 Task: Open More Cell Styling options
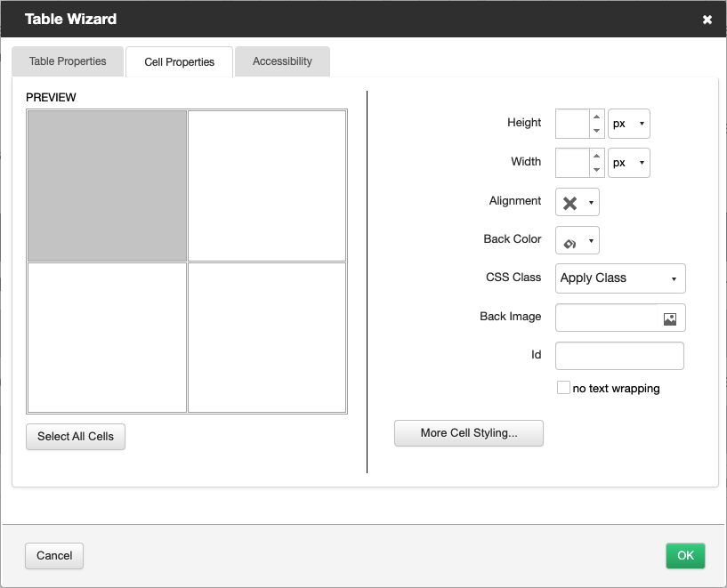pos(468,433)
